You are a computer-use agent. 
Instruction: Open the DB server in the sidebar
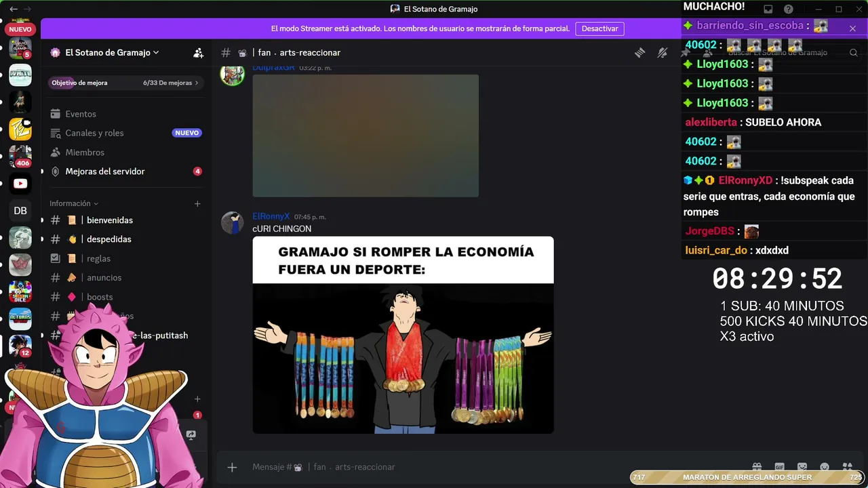pos(20,211)
